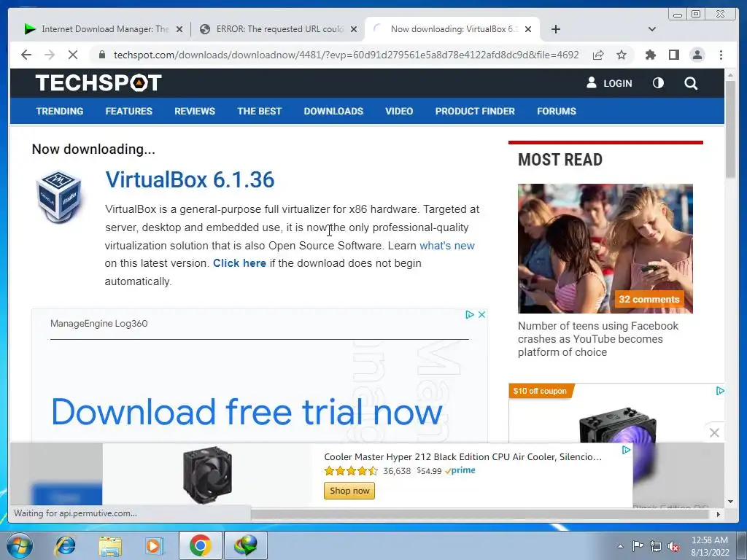Click the TechSpot logo
This screenshot has width=747, height=560.
[x=98, y=83]
